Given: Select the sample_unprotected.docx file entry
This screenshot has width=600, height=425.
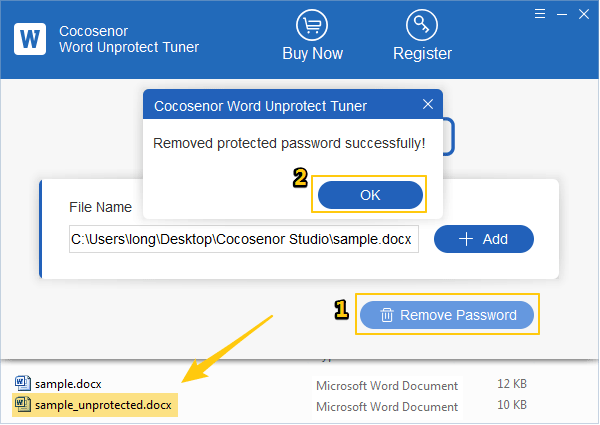Looking at the screenshot, I should click(95, 405).
